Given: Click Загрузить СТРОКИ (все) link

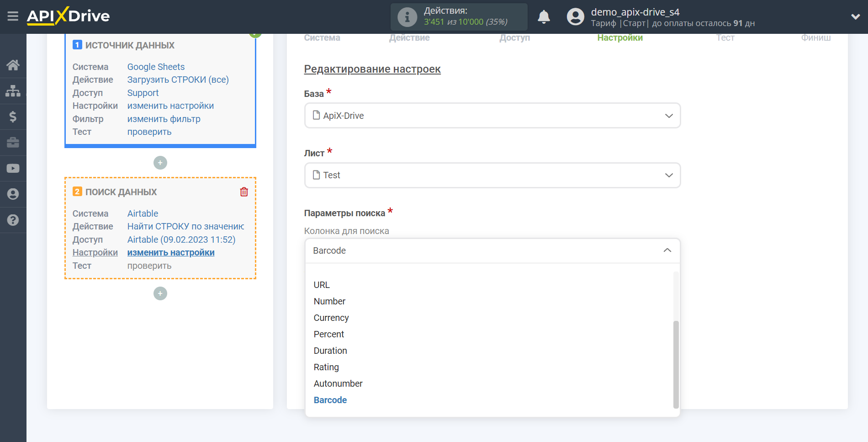Looking at the screenshot, I should [x=178, y=80].
